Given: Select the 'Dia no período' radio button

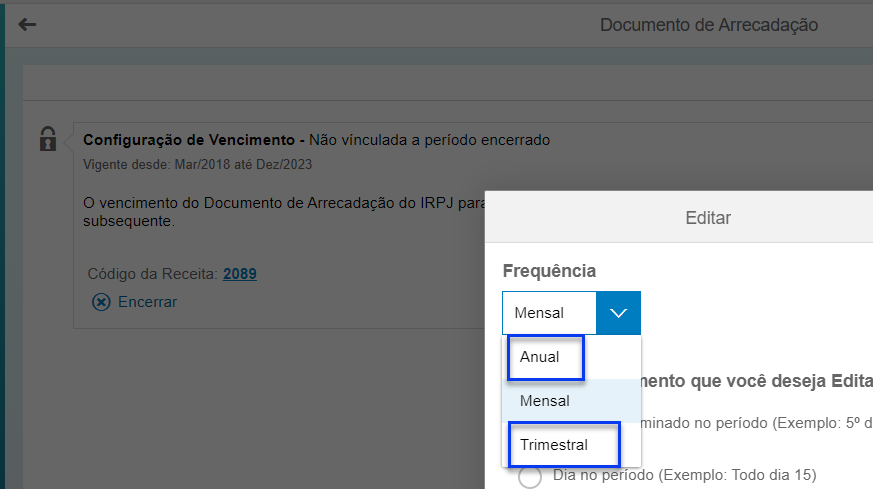Looking at the screenshot, I should click(529, 477).
